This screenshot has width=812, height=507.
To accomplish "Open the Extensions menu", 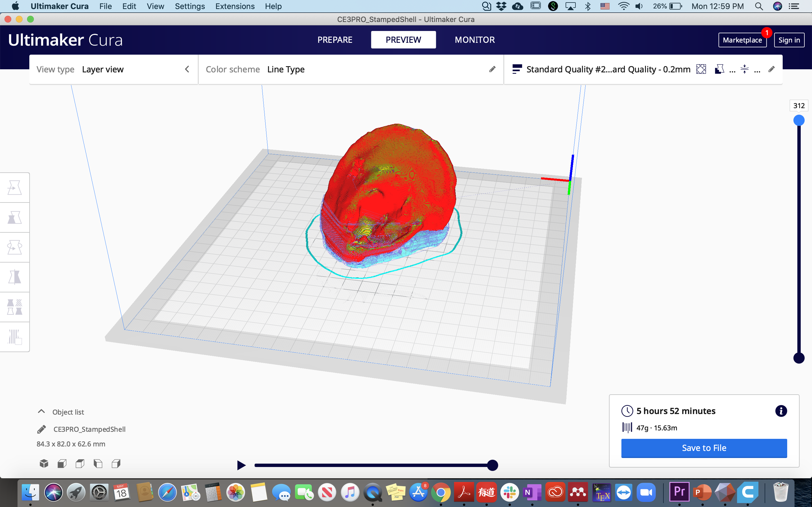I will click(235, 6).
